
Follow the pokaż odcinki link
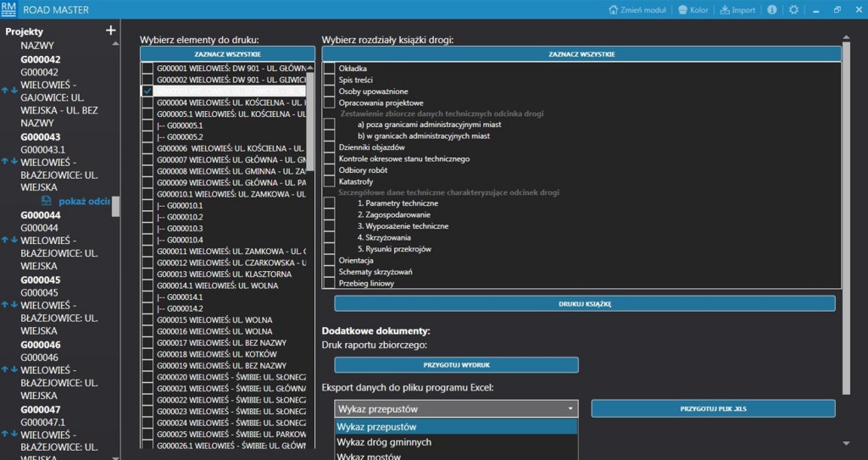[84, 201]
